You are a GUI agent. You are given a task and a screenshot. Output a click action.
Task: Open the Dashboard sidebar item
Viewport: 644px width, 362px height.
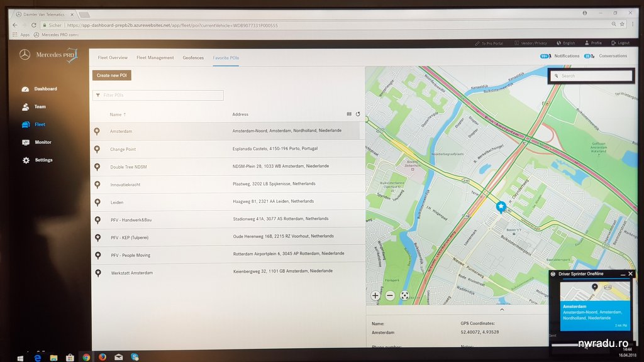[40, 89]
